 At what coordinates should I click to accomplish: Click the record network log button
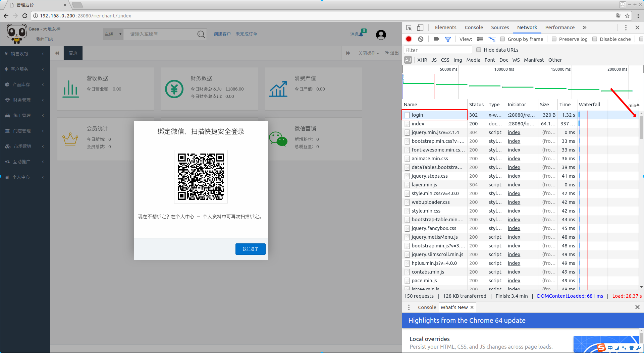pyautogui.click(x=409, y=39)
